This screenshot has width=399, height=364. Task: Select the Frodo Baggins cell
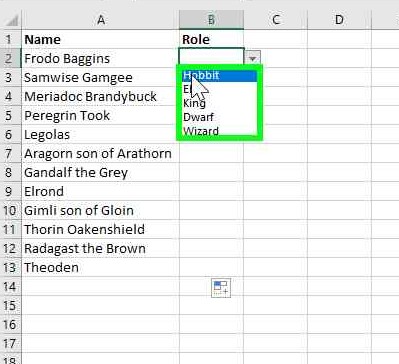101,59
